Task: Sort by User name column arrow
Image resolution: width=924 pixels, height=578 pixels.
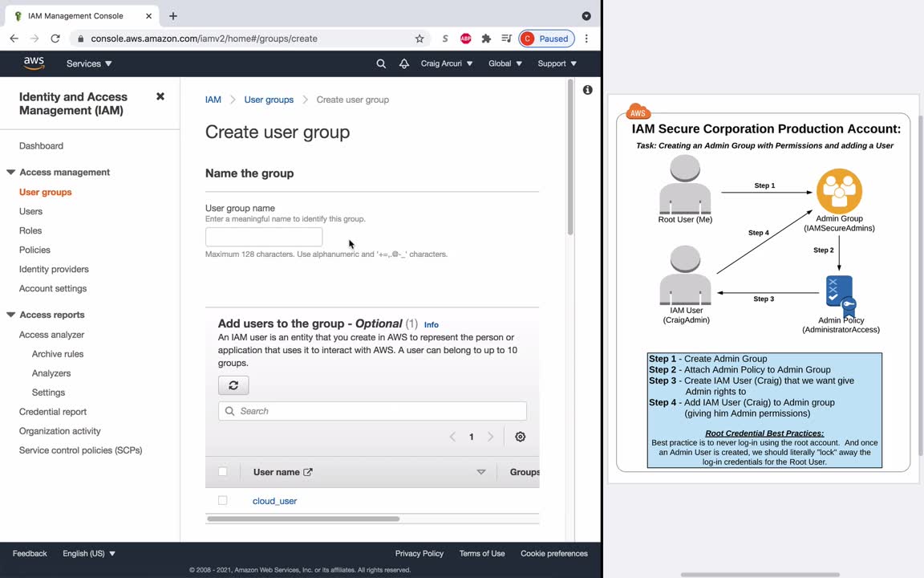Action: 481,472
